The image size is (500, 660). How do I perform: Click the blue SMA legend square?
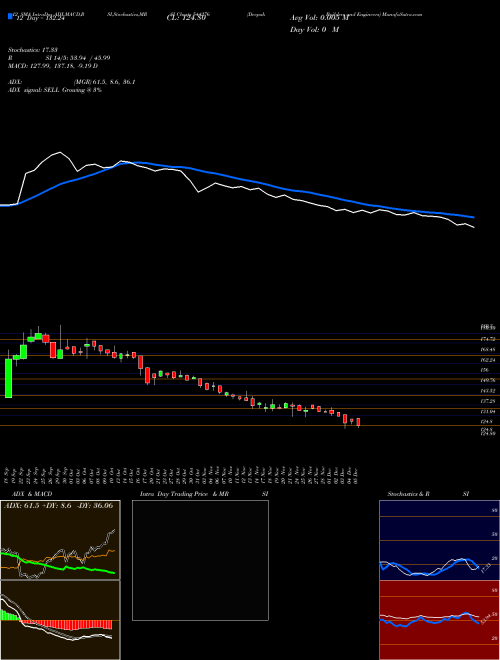pyautogui.click(x=10, y=16)
